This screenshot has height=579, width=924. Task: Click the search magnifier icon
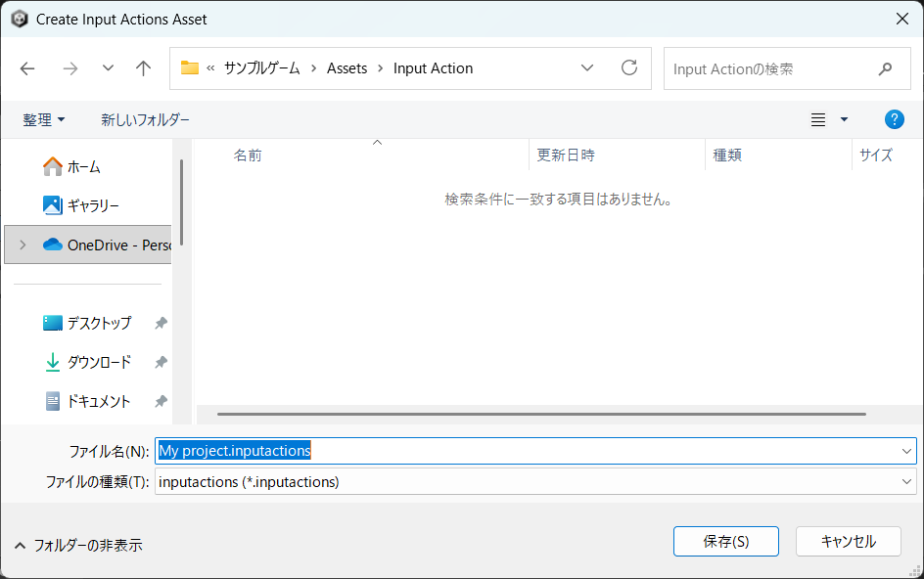click(885, 69)
